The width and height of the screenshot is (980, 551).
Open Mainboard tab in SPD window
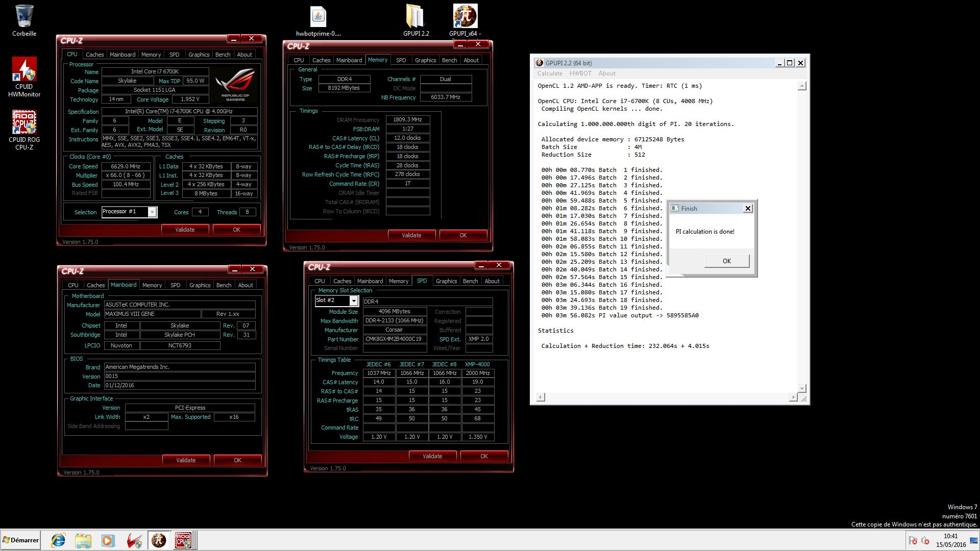pos(370,281)
